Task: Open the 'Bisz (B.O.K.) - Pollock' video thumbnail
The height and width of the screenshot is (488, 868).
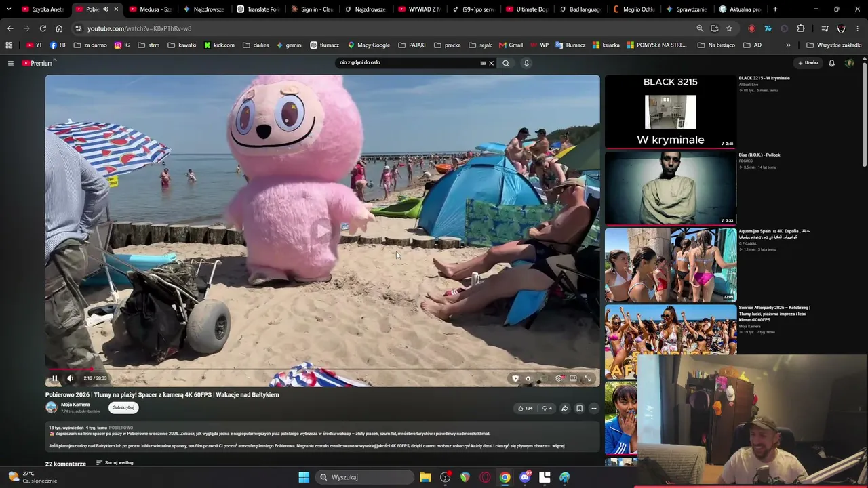Action: click(x=670, y=188)
